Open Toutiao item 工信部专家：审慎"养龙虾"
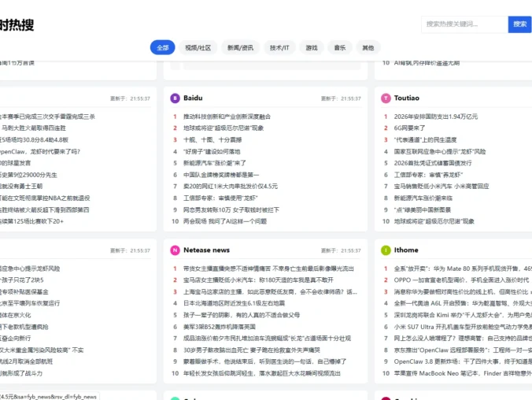Image resolution: width=532 pixels, height=400 pixels. pos(428,175)
